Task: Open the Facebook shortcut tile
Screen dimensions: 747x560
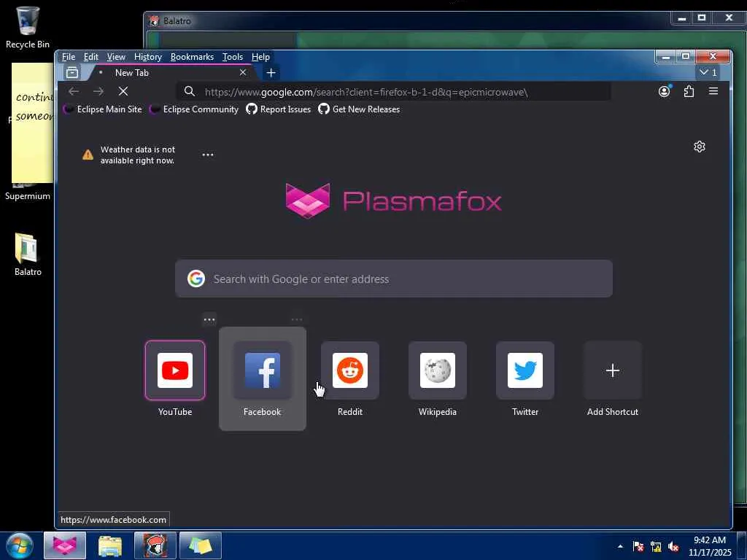Action: (x=262, y=370)
